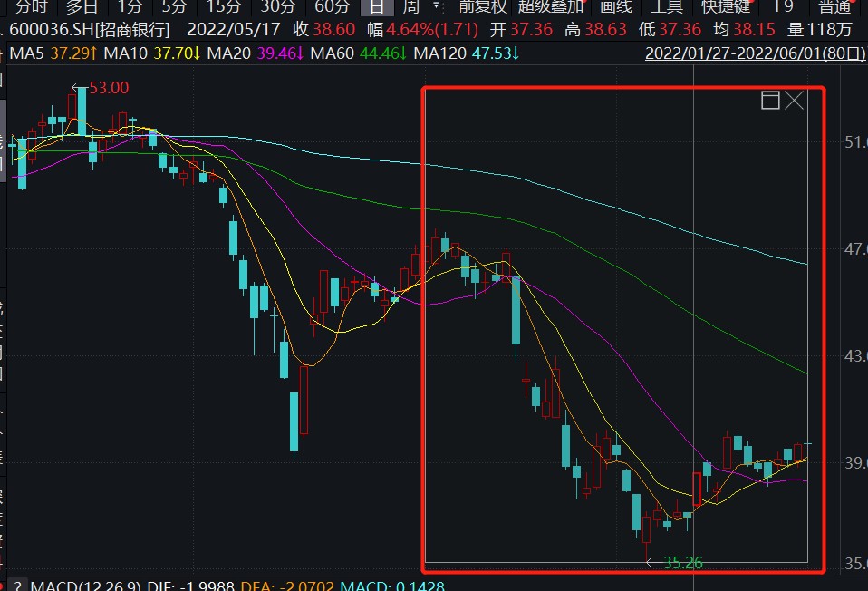Viewport: 868px width, 591px height.
Task: Activate the 画线 drawing tool
Action: point(619,6)
